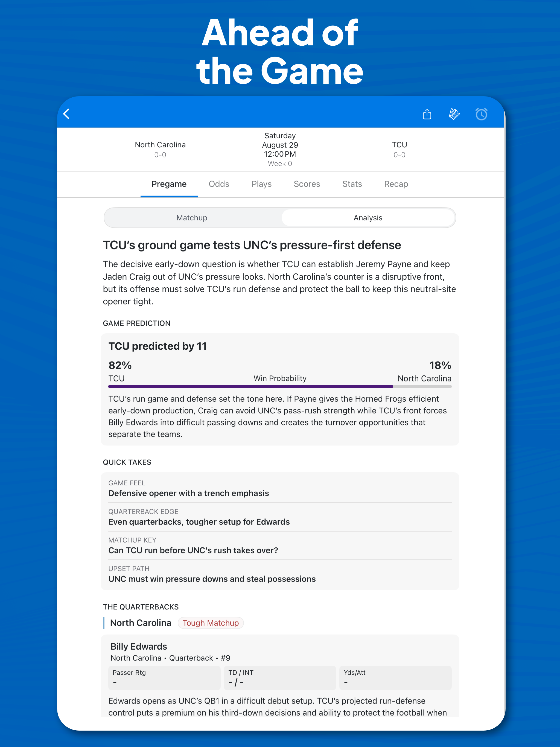Tap the North Carolina quarterbacks heading
This screenshot has height=747, width=560.
[x=141, y=623]
